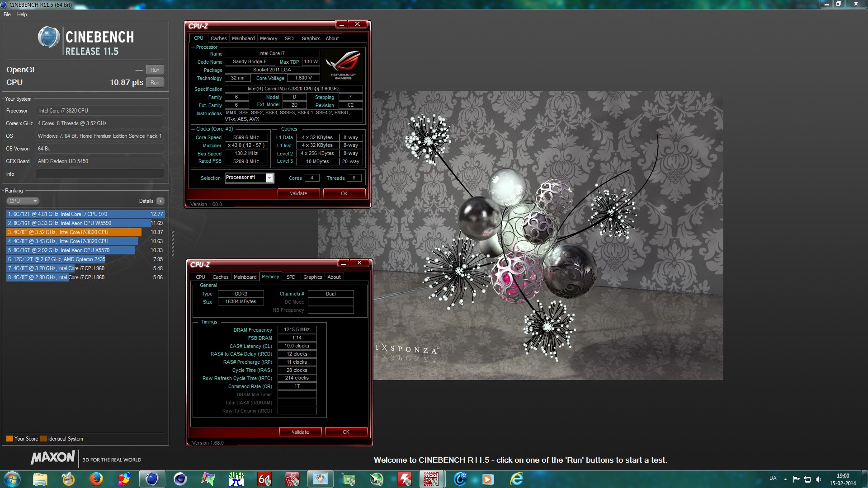Run the OpenGL benchmark test

(x=155, y=70)
